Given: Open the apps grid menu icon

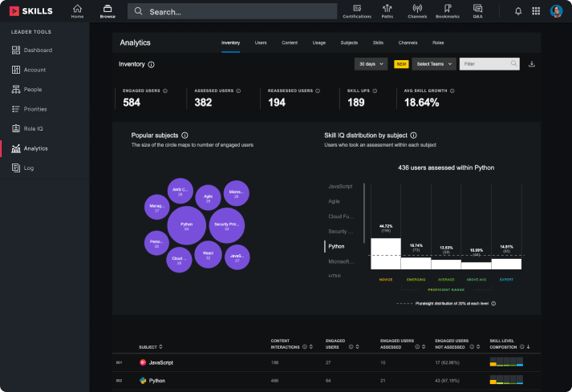Looking at the screenshot, I should pos(536,11).
